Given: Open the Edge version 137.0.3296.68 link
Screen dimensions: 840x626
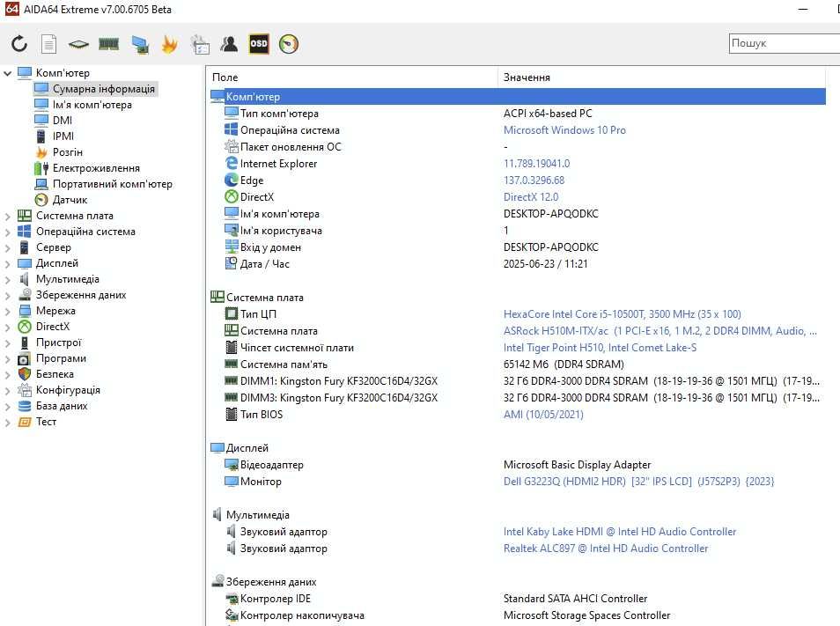Looking at the screenshot, I should 534,180.
